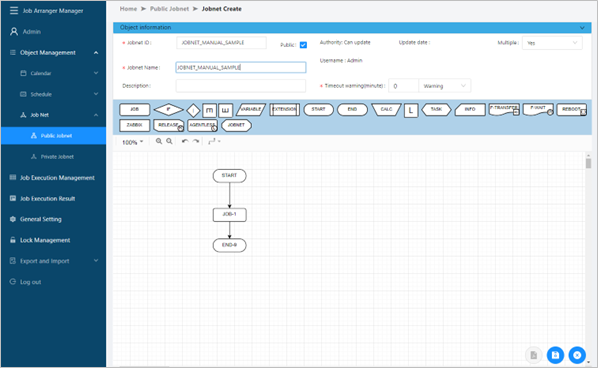598x368 pixels.
Task: Select the JOBNET shape in the palette
Action: pyautogui.click(x=236, y=125)
